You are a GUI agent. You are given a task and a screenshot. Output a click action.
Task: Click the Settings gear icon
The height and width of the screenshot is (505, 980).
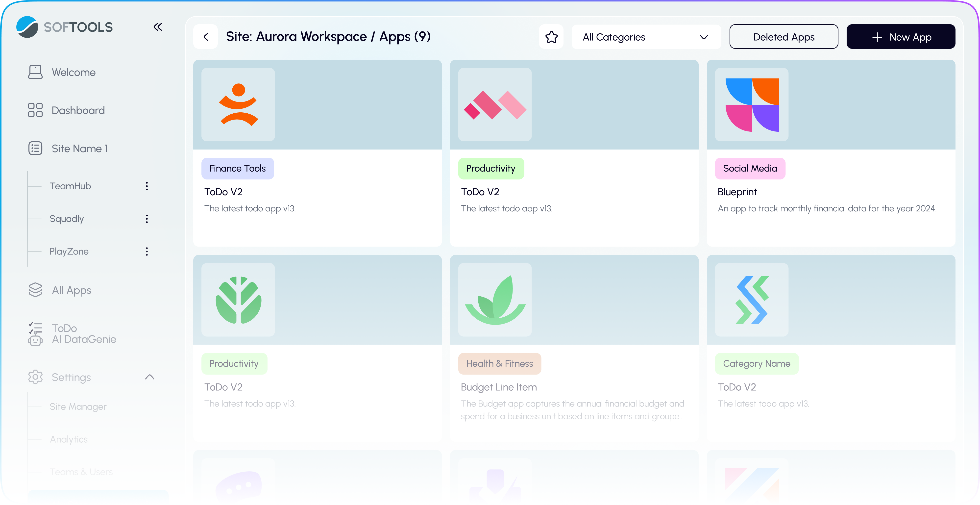click(x=35, y=377)
